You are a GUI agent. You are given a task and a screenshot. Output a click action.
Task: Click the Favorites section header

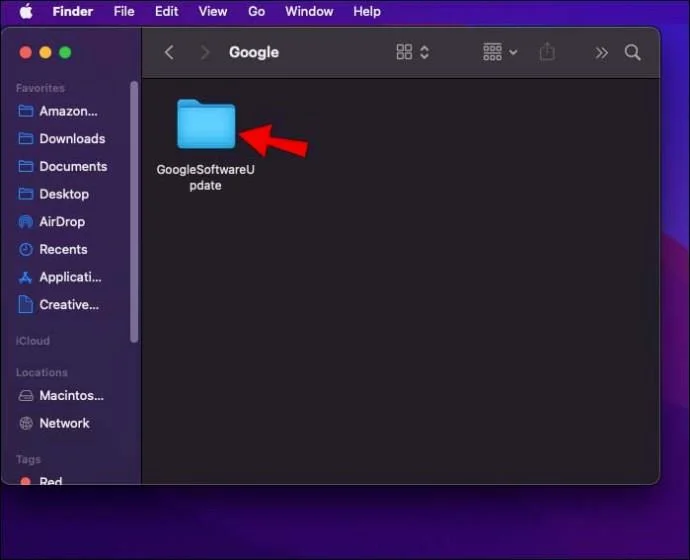click(x=40, y=88)
